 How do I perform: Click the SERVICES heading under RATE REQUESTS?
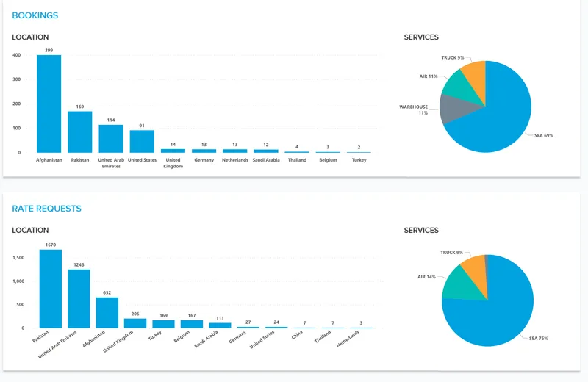point(421,230)
